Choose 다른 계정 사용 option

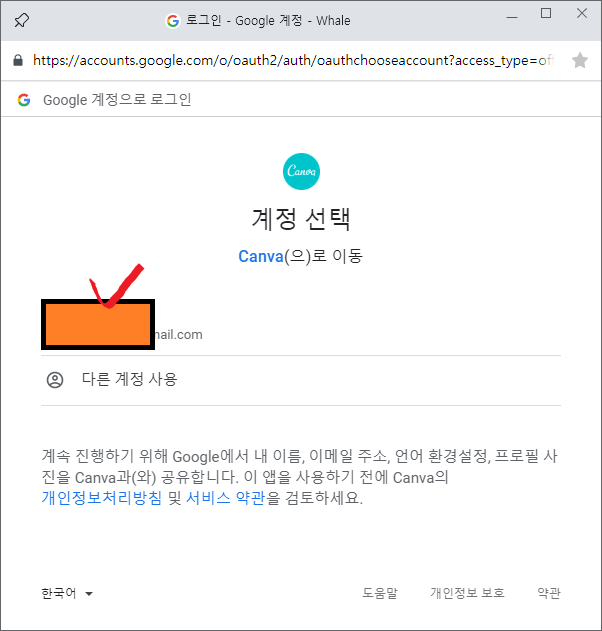[x=301, y=380]
